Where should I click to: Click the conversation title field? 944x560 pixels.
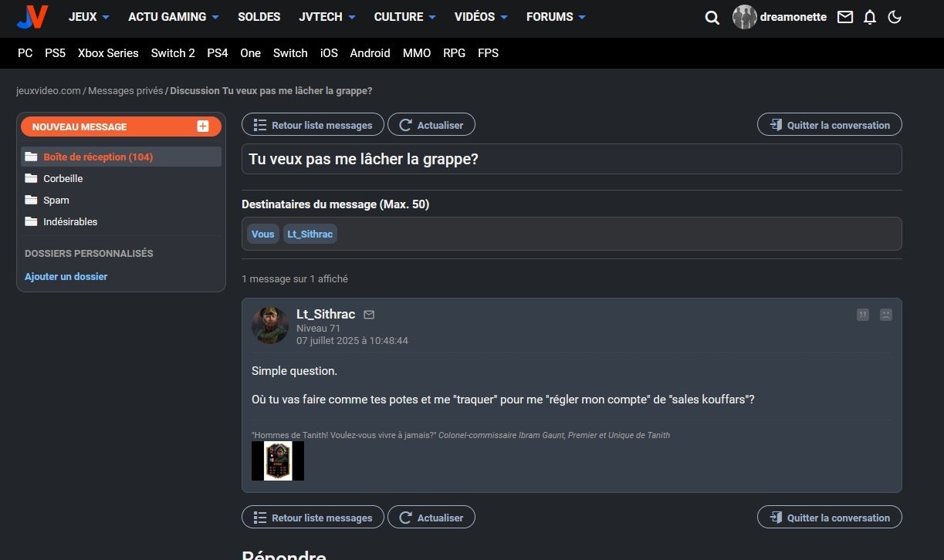[x=572, y=159]
